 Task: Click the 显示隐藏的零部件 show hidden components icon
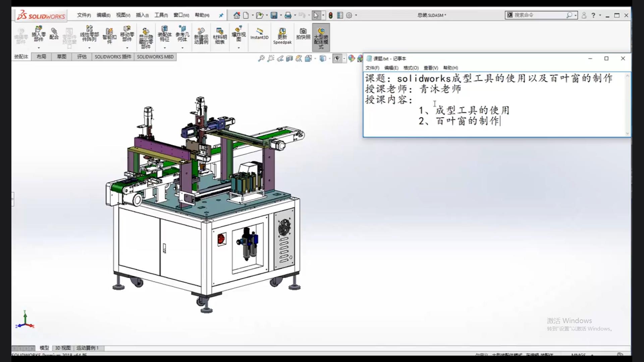pos(146,38)
